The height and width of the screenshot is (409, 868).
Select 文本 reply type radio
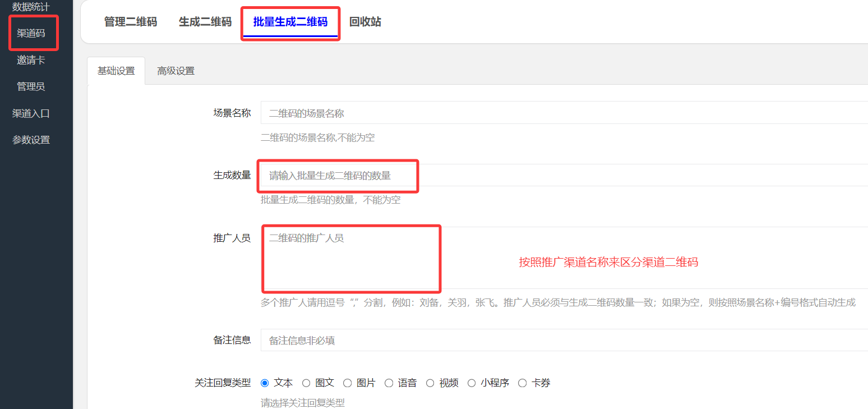click(265, 383)
